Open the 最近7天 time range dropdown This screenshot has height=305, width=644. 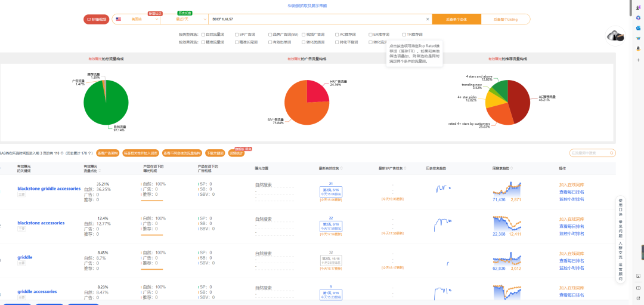pyautogui.click(x=184, y=19)
